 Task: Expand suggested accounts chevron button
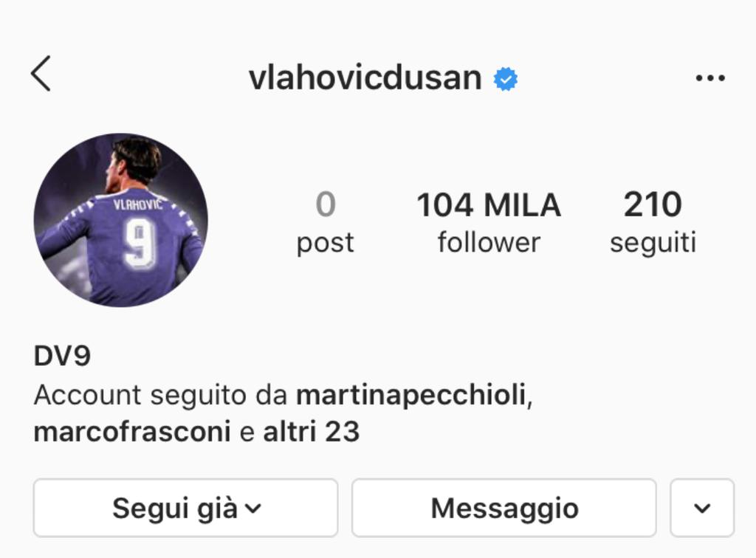coord(702,508)
